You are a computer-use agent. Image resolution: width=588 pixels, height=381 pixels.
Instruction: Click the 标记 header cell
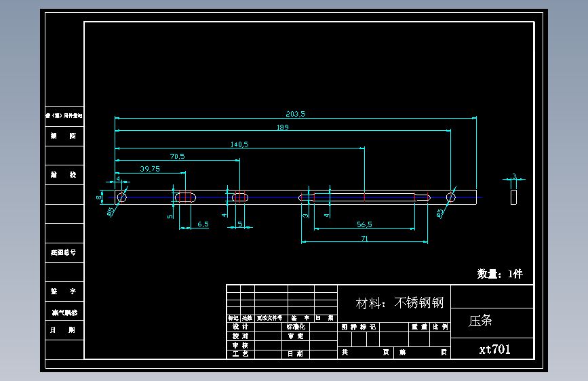coord(233,318)
